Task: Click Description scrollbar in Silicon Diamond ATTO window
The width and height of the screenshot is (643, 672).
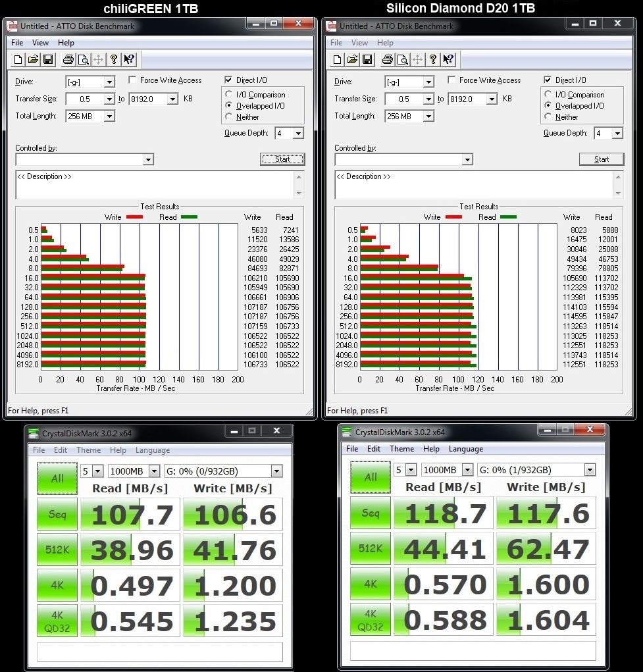Action: point(618,185)
